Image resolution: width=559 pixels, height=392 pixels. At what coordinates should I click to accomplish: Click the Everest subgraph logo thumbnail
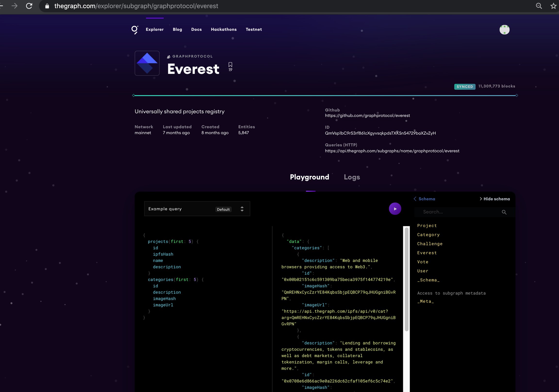147,63
